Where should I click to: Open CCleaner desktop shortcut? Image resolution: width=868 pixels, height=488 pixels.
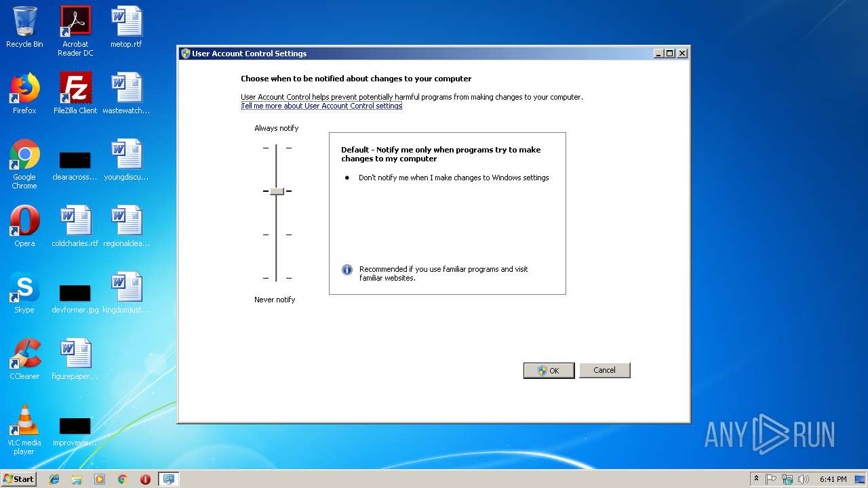tap(24, 359)
